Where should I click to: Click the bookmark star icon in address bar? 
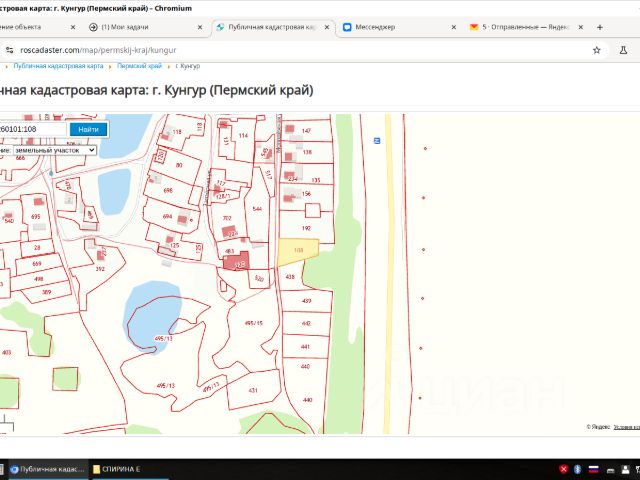(597, 49)
